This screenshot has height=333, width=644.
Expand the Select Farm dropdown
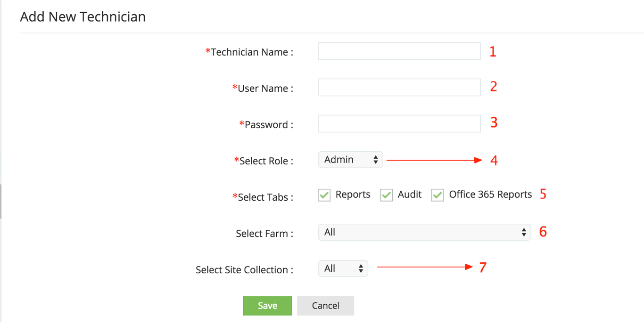tap(424, 232)
